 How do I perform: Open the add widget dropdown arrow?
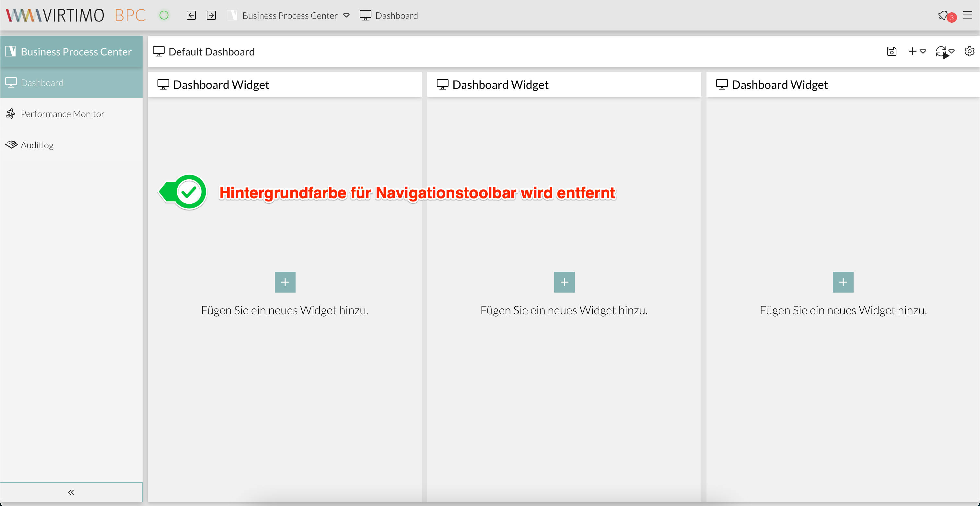click(x=923, y=53)
